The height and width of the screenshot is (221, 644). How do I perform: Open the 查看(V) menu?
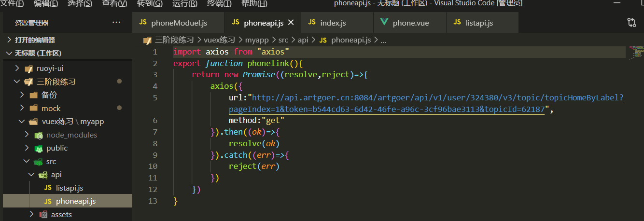click(114, 3)
